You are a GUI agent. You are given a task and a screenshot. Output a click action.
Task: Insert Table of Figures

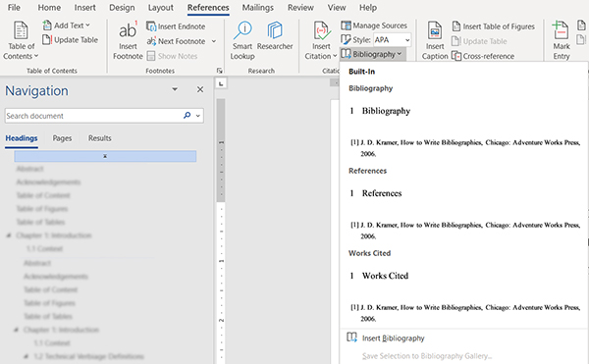coord(493,26)
